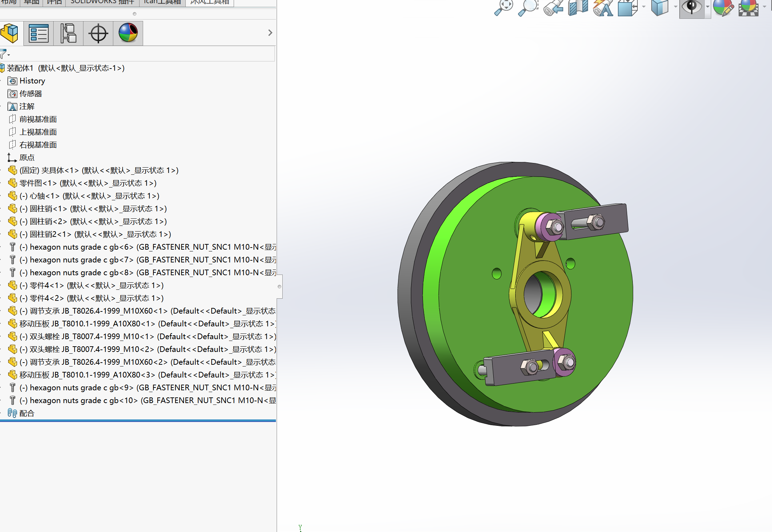Select the 前视基准面 plane icon
The height and width of the screenshot is (532, 772).
[12, 119]
